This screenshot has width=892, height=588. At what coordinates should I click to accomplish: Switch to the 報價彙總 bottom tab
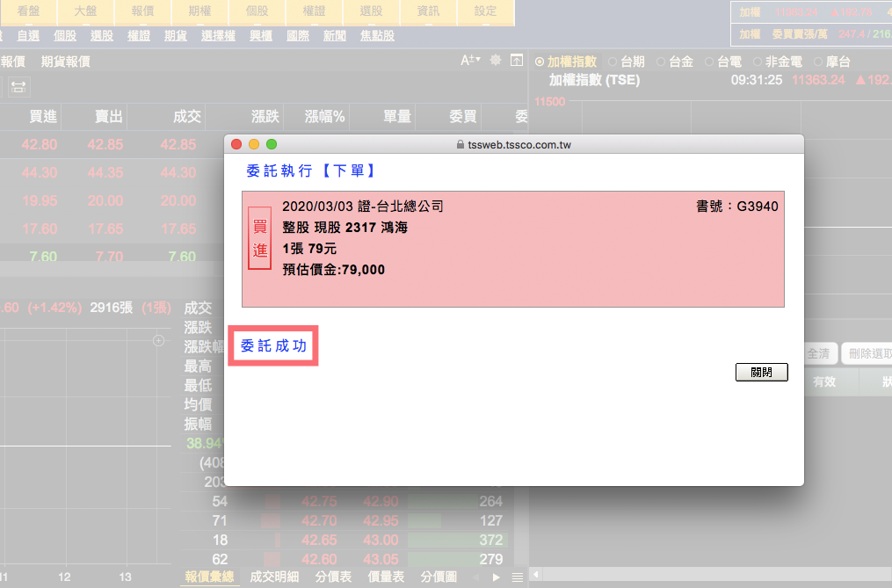click(209, 577)
